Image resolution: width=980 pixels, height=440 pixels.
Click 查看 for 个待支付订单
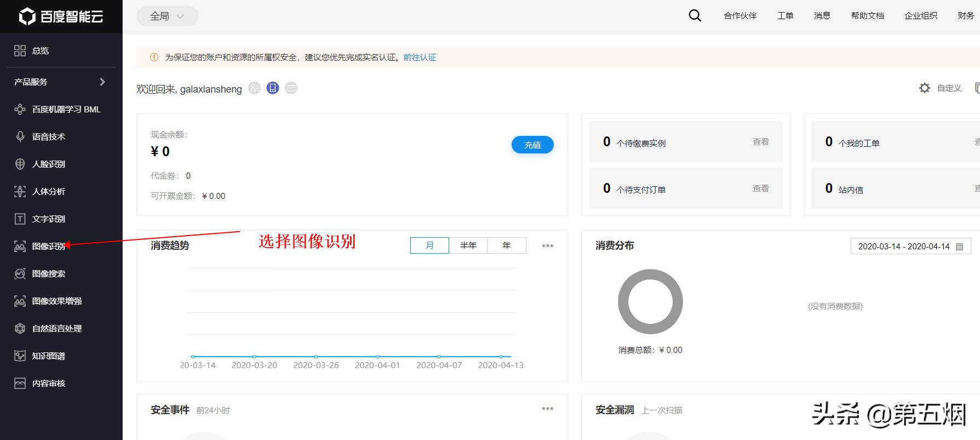(x=760, y=188)
